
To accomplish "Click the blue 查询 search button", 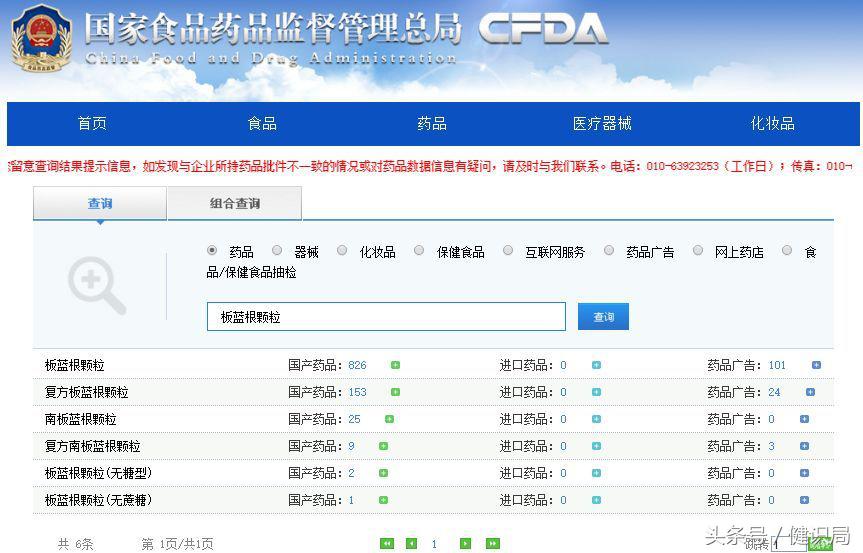I will click(x=603, y=316).
